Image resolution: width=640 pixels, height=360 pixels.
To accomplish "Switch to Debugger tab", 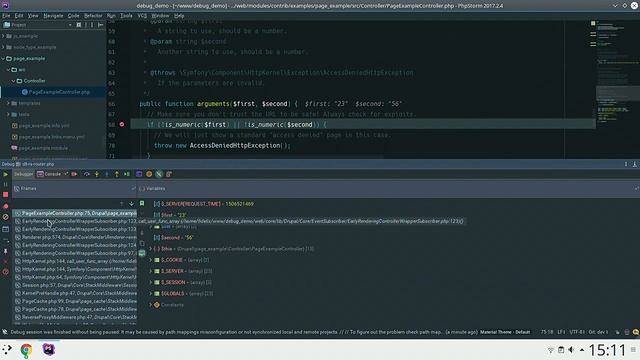I will tap(24, 174).
